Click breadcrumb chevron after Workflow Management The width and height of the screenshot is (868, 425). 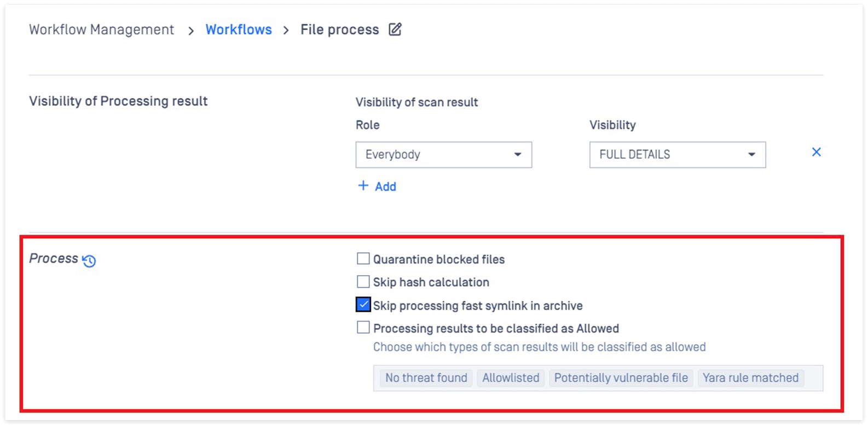tap(190, 31)
